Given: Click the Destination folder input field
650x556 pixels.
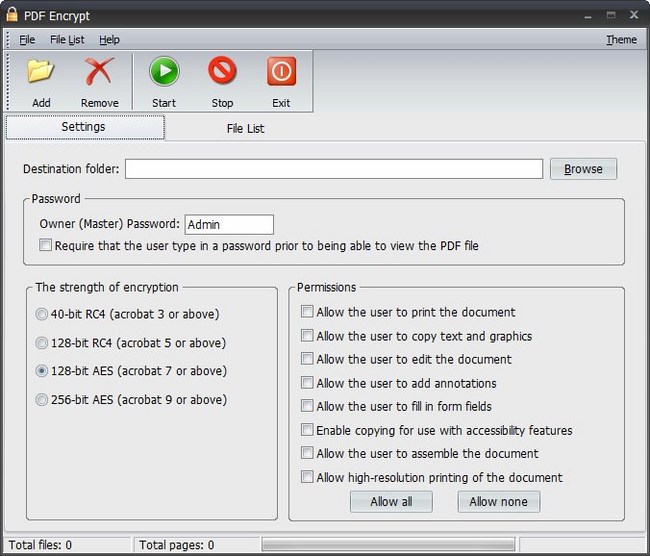Looking at the screenshot, I should [x=334, y=169].
